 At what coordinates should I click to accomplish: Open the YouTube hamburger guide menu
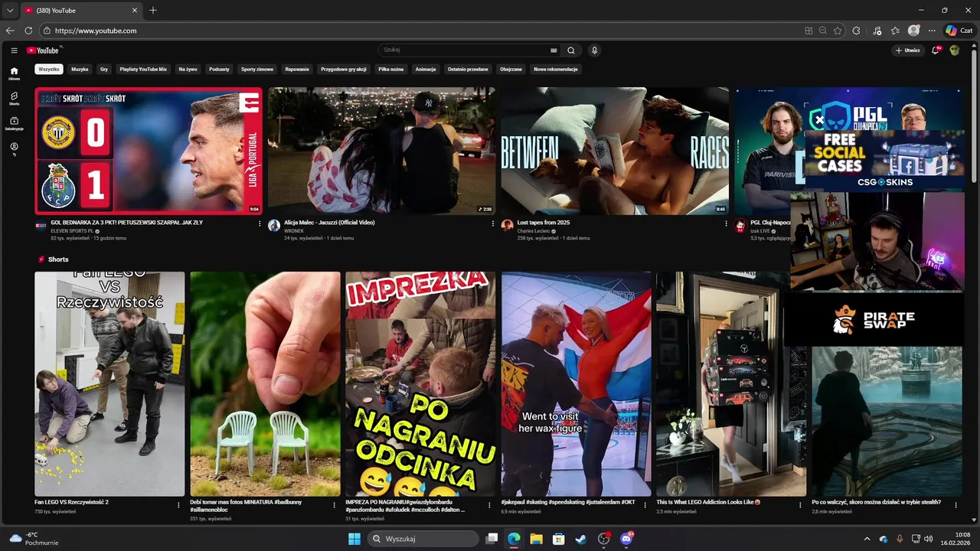tap(14, 51)
